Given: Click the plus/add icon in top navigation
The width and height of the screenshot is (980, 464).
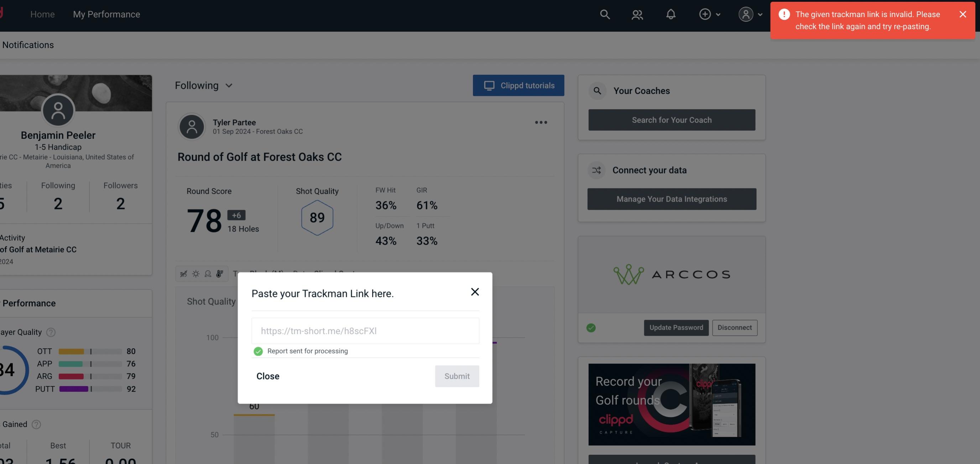Looking at the screenshot, I should [x=704, y=14].
